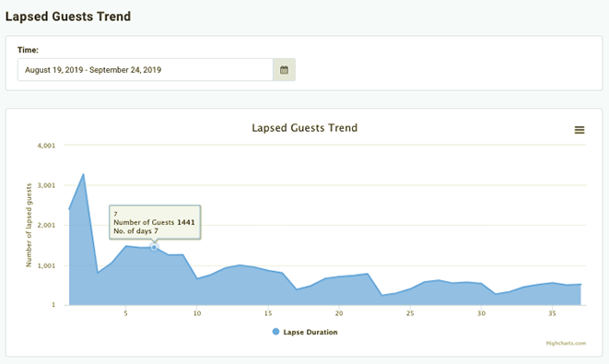Click the y-axis label '2,001'
The image size is (609, 364).
pyautogui.click(x=46, y=226)
